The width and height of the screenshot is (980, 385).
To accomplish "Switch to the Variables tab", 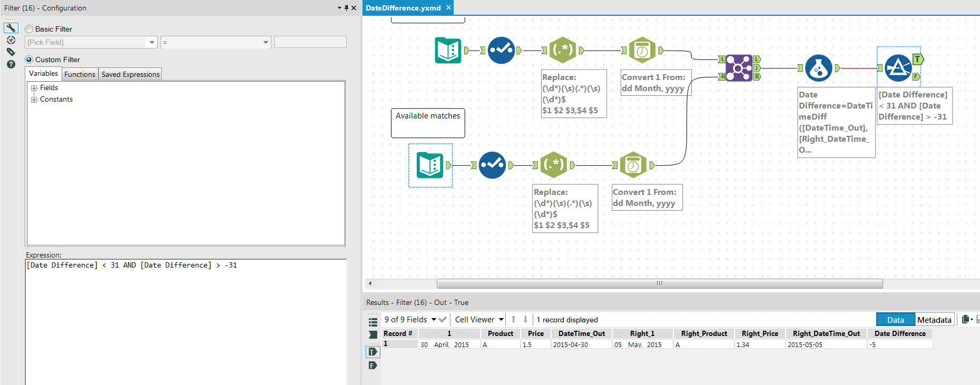I will click(x=43, y=74).
